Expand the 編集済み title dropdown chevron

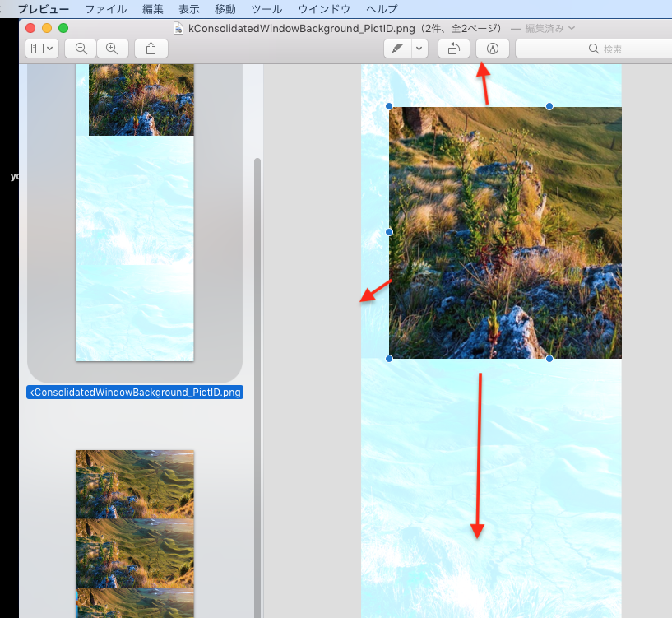tap(572, 28)
